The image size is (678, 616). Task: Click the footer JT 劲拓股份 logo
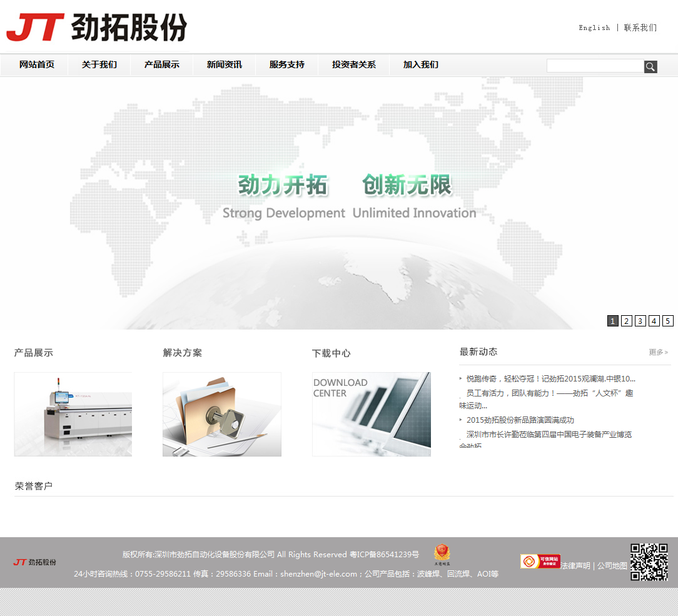[34, 562]
